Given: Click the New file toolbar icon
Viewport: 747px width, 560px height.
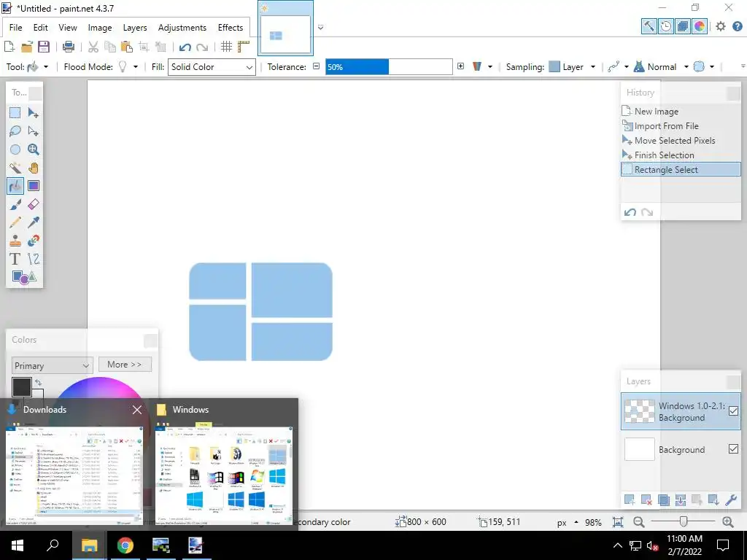Looking at the screenshot, I should click(x=9, y=47).
